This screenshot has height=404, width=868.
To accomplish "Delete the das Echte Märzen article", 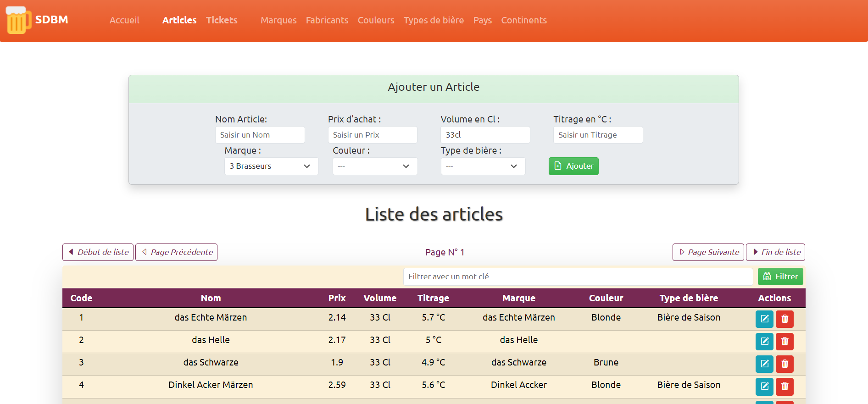I will pyautogui.click(x=785, y=319).
